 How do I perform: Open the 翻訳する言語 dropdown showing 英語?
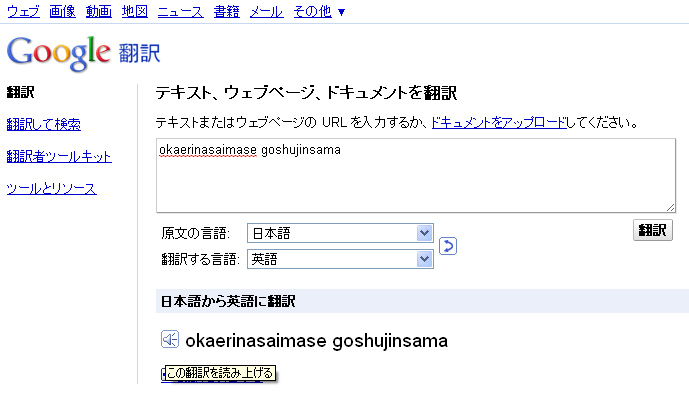(341, 259)
